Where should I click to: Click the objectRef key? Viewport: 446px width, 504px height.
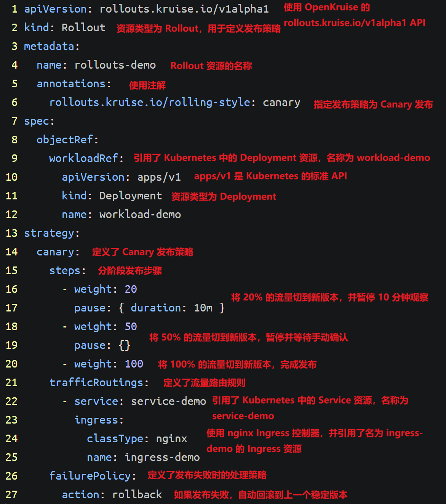click(65, 140)
